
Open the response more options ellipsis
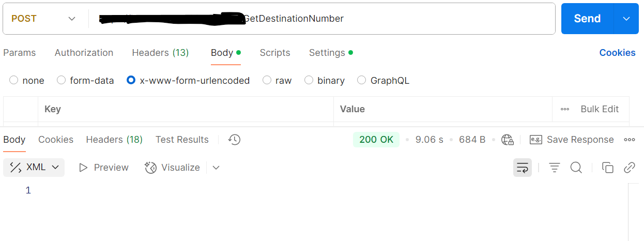point(630,140)
